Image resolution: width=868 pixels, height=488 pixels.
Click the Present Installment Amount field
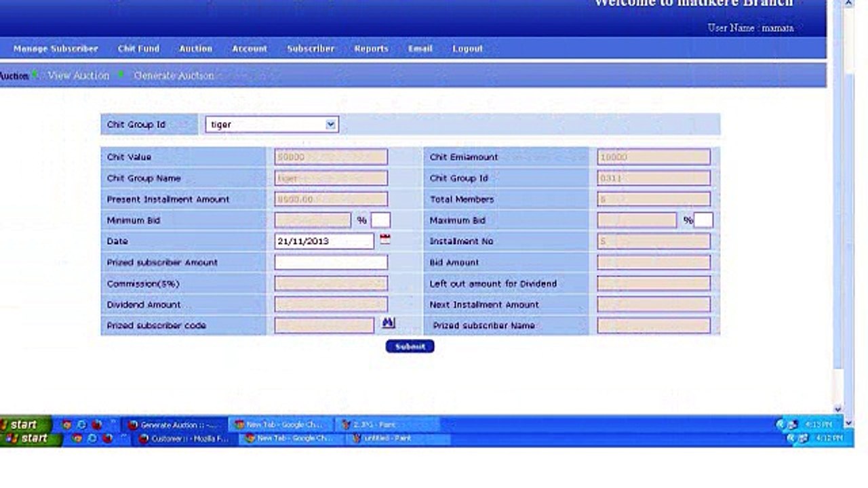click(x=331, y=199)
